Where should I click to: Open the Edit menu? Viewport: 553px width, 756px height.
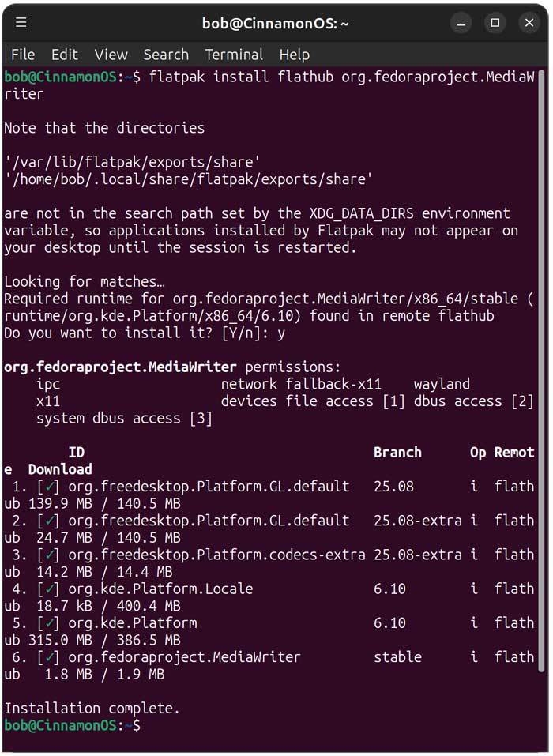click(x=64, y=55)
